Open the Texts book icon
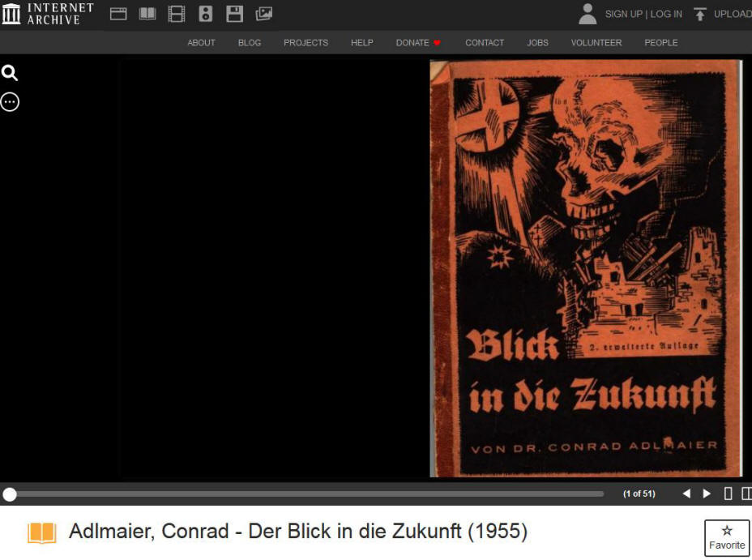This screenshot has width=752, height=560. [x=147, y=14]
